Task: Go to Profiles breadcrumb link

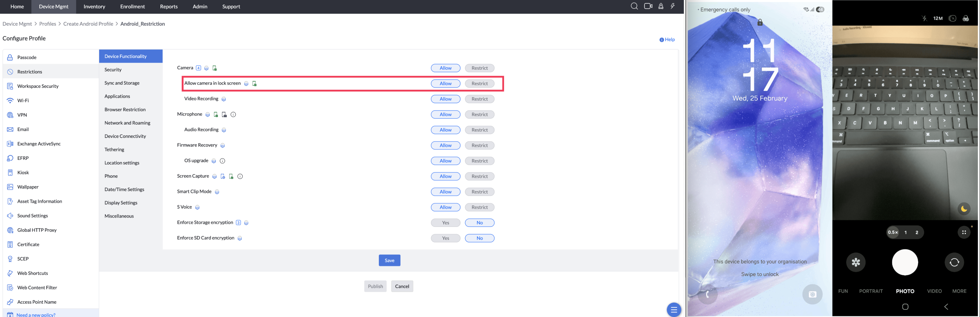Action: point(48,24)
